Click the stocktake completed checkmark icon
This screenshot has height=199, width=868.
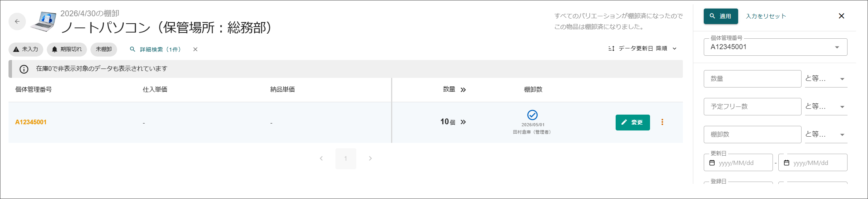tap(532, 115)
